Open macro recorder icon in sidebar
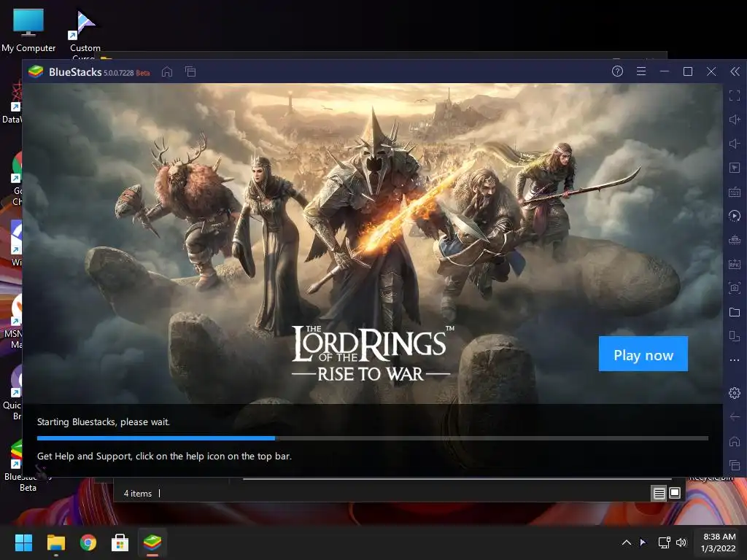Image resolution: width=747 pixels, height=560 pixels. 735,216
